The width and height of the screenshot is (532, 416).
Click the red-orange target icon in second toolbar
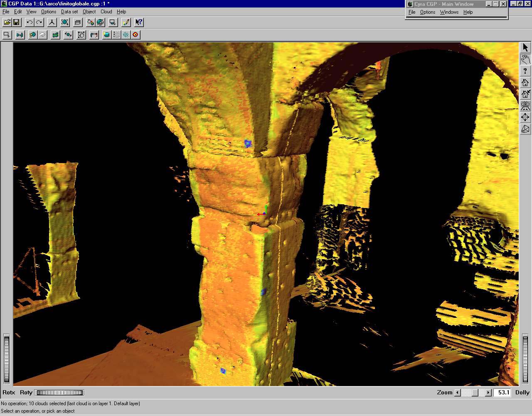(135, 35)
